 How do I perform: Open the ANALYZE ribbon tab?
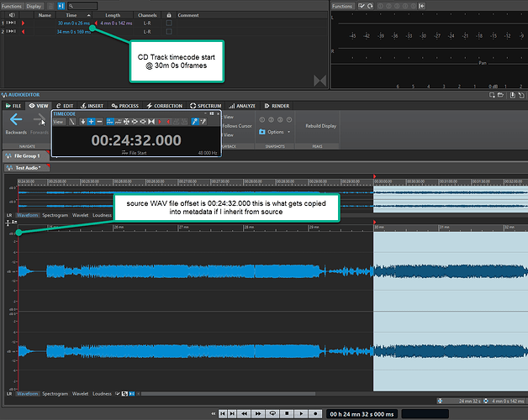pyautogui.click(x=242, y=106)
